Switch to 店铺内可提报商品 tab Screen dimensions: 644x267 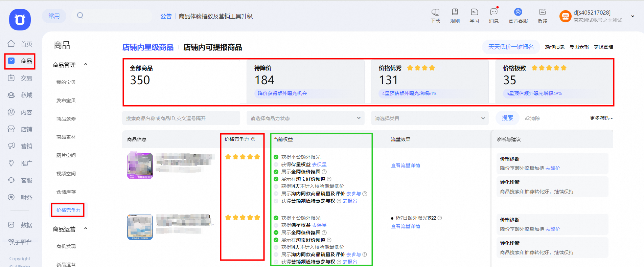pos(212,47)
